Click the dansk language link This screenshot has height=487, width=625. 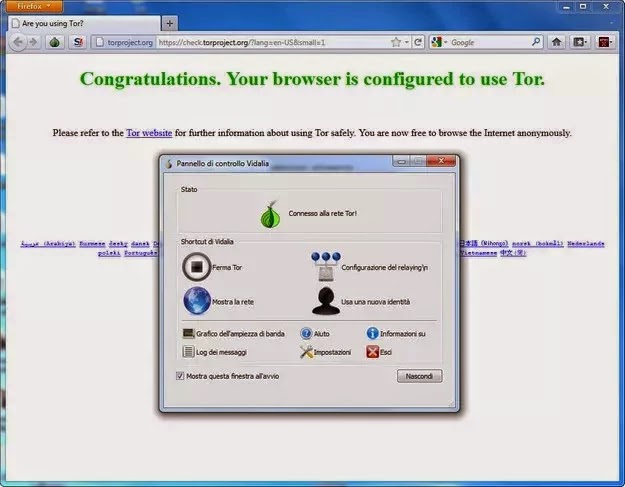pos(140,244)
